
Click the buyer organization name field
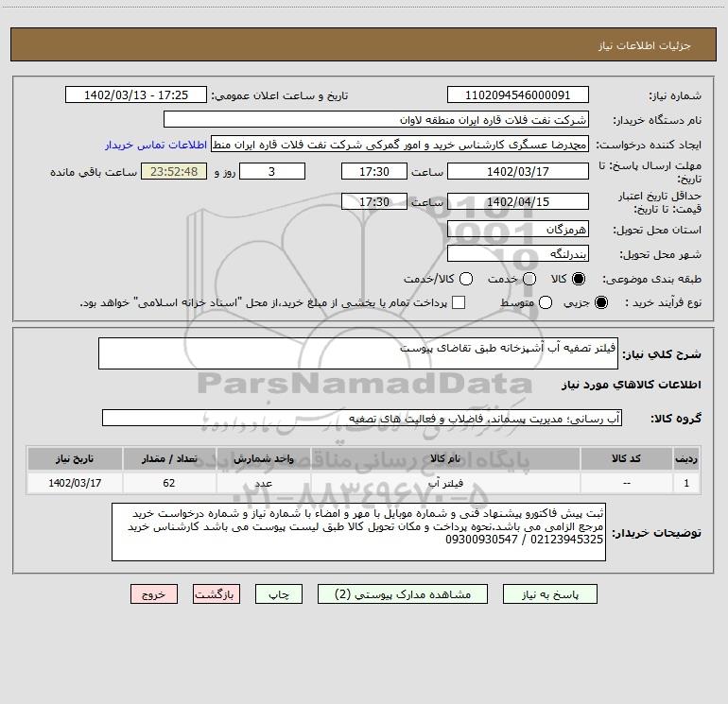pos(376,120)
